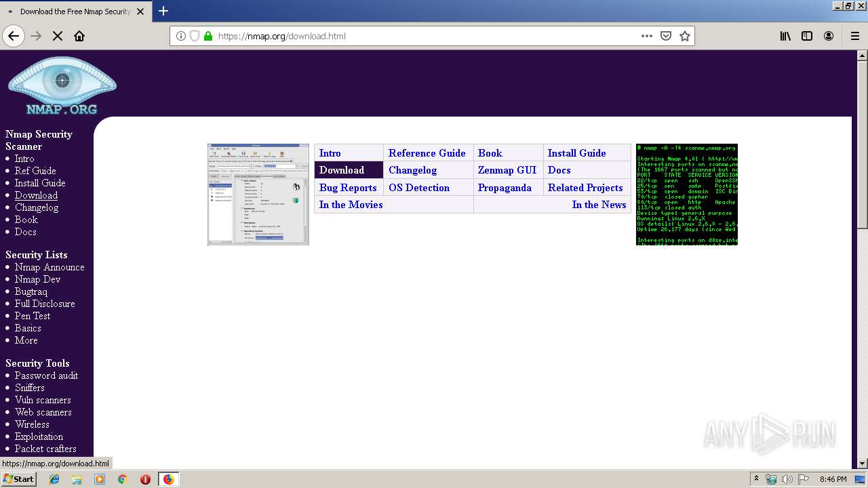This screenshot has width=868, height=488.
Task: Open the Bug Reports link
Action: (x=348, y=188)
